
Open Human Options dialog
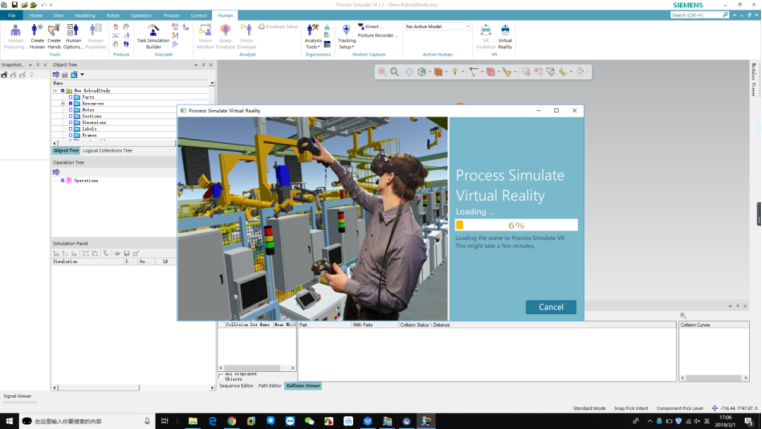click(73, 32)
